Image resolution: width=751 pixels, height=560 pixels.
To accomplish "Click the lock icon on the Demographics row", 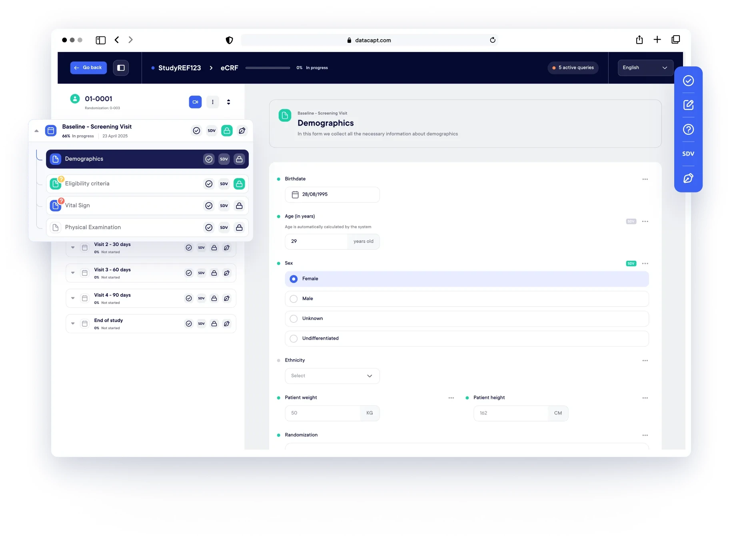I will tap(239, 159).
